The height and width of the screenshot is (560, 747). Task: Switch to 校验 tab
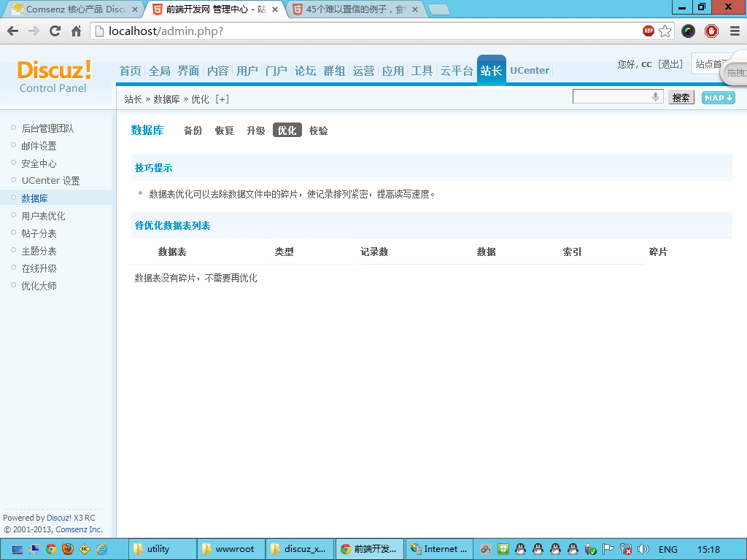(x=319, y=131)
